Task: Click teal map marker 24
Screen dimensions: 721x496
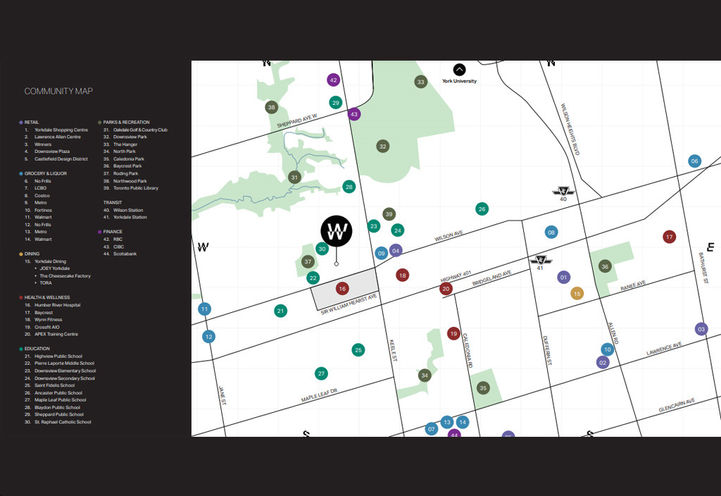Action: (x=397, y=230)
